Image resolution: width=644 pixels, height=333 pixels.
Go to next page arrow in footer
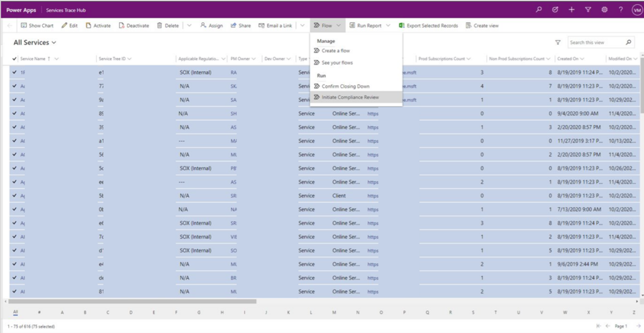[x=638, y=326]
